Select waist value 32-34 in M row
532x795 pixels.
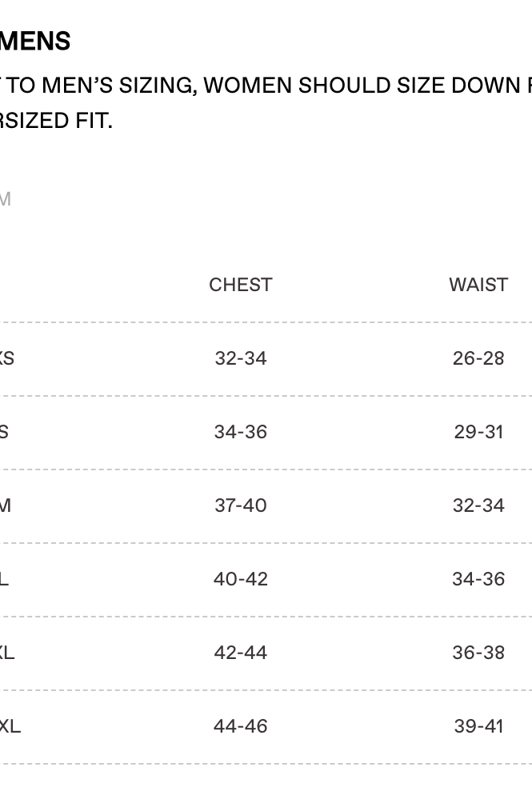coord(478,505)
